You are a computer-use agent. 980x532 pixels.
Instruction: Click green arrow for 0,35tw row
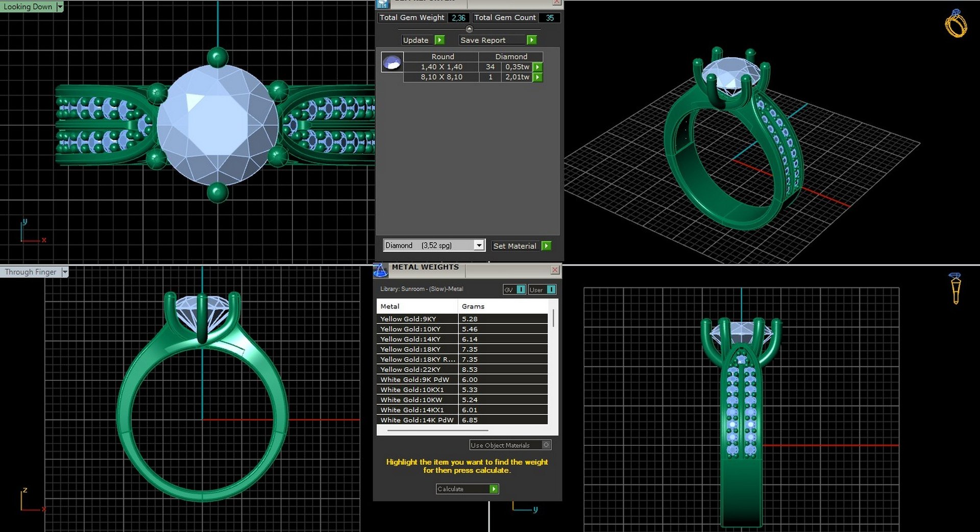point(537,67)
